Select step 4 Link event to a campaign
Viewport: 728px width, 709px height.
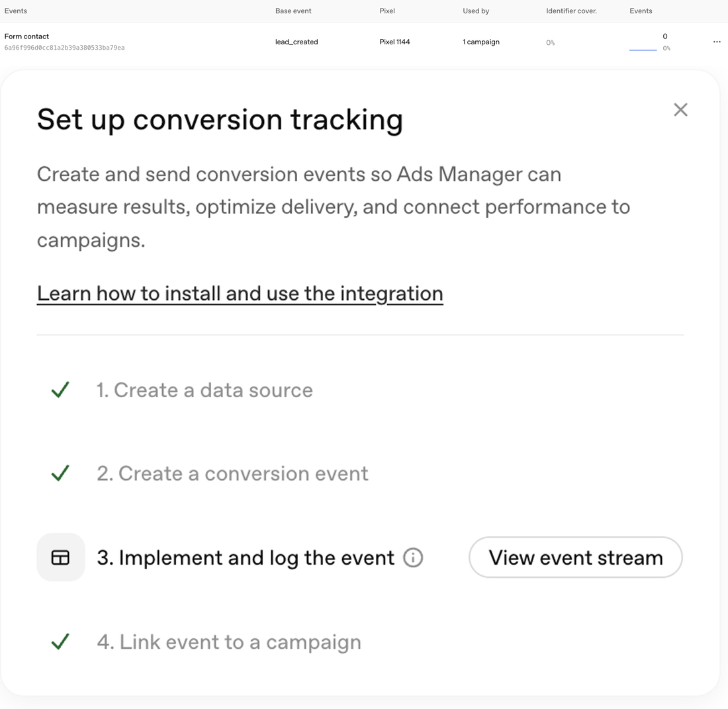229,642
